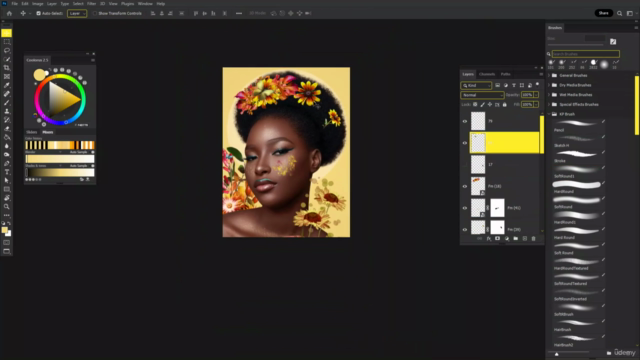Open the Normal blend mode dropdown
Image resolution: width=640 pixels, height=360 pixels.
coord(482,95)
